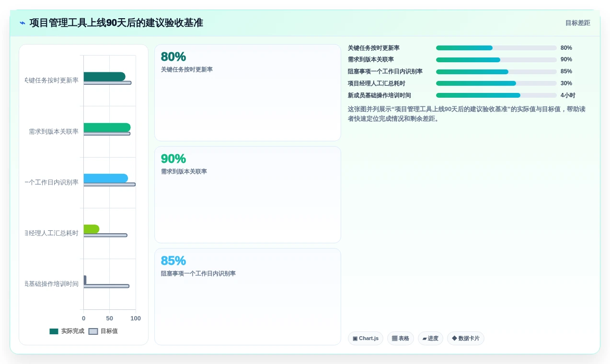Click the chart description paragraph
Screen dimensions: 610x364
(467, 114)
